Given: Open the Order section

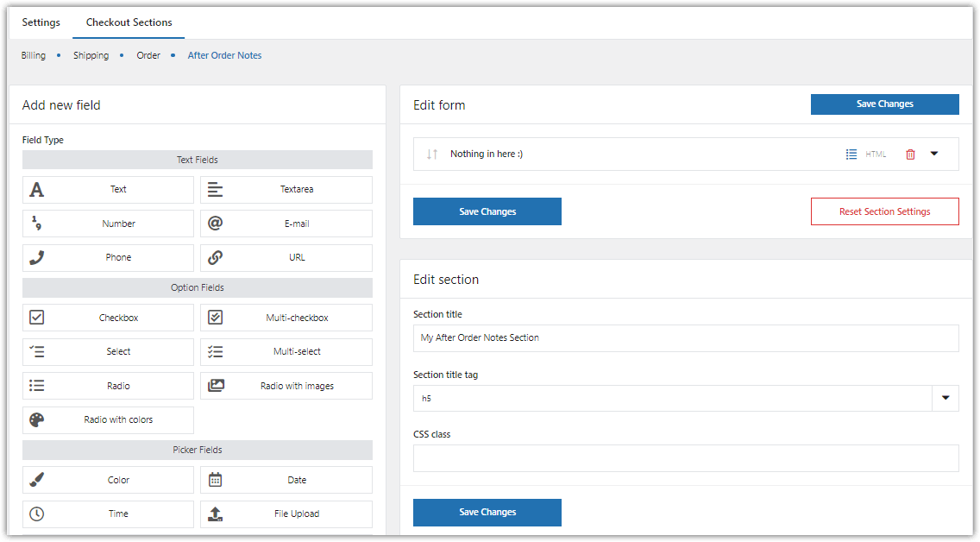Looking at the screenshot, I should (x=148, y=55).
